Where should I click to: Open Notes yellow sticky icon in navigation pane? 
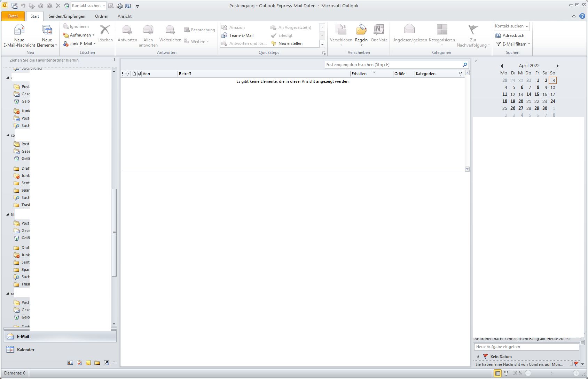click(88, 363)
